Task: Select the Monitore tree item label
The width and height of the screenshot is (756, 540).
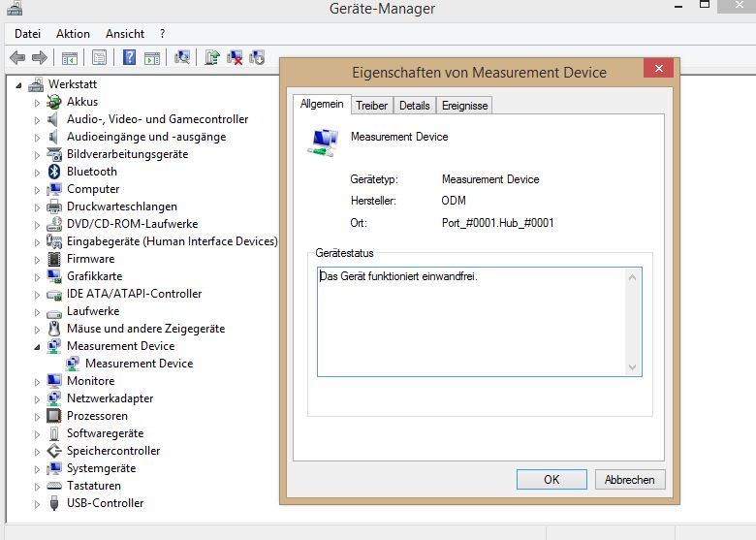Action: coord(91,381)
